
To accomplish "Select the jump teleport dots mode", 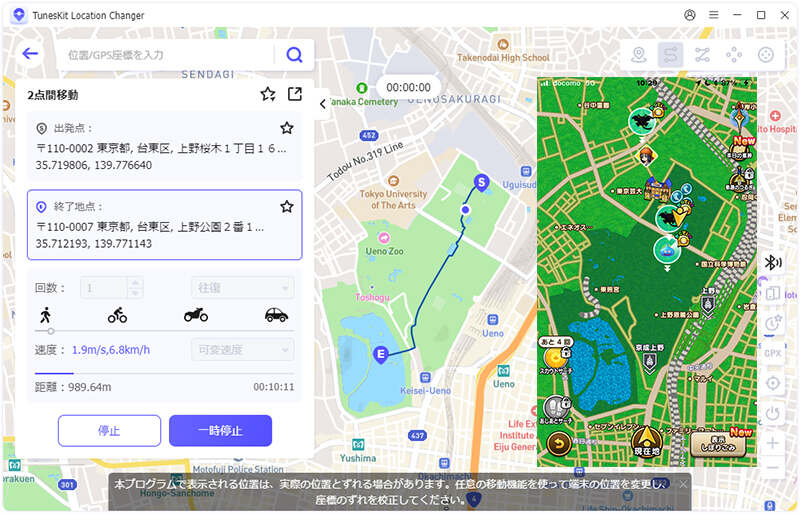I will coord(734,55).
